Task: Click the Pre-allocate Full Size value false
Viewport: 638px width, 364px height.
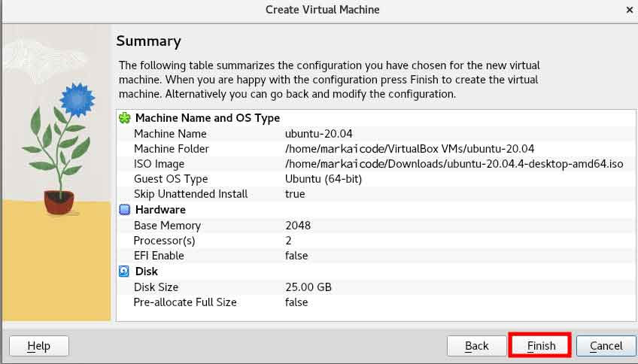Action: [296, 302]
